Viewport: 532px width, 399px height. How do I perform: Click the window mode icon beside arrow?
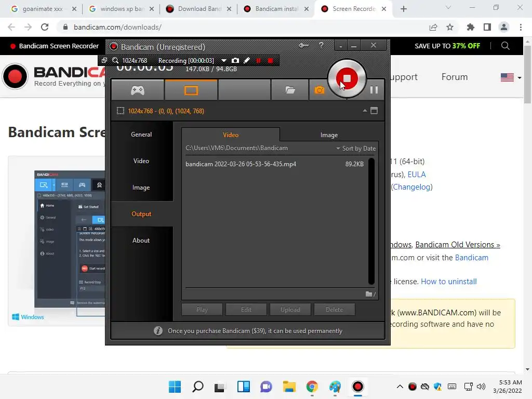(374, 111)
